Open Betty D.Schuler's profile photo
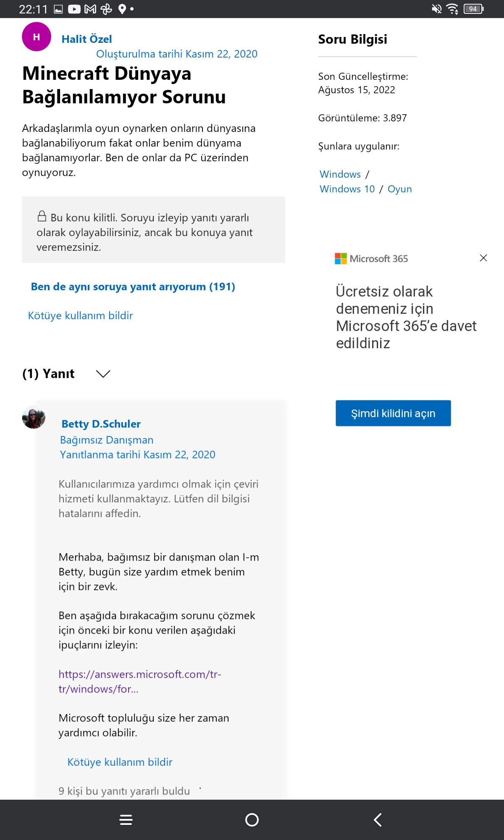This screenshot has height=840, width=504. (34, 417)
